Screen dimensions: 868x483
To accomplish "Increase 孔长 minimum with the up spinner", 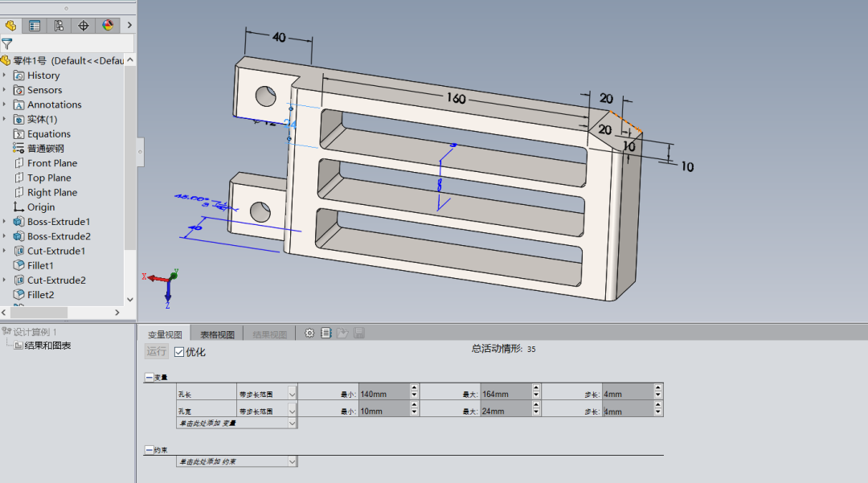I will pyautogui.click(x=414, y=388).
